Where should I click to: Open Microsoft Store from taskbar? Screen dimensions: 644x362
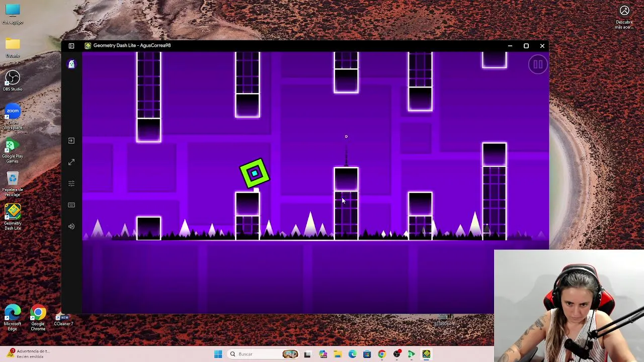[367, 354]
